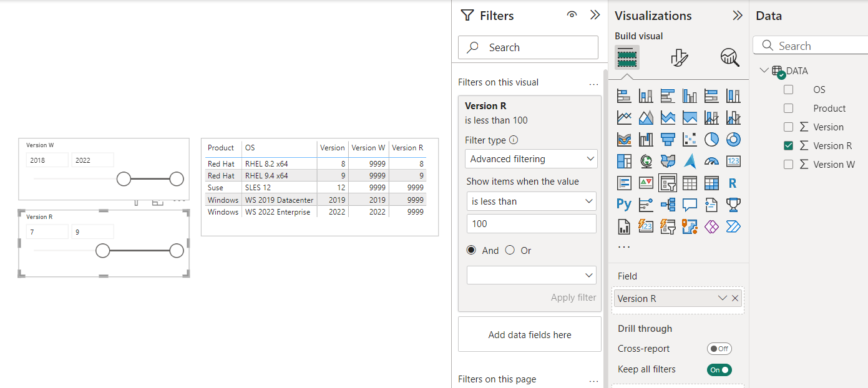
Task: Collapse the Filters pane with double chevron
Action: click(595, 15)
